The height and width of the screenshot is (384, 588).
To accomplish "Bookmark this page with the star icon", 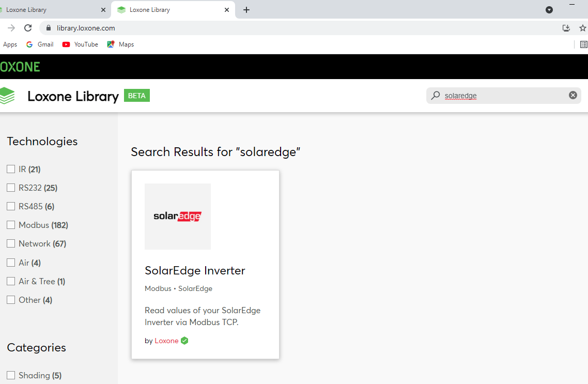I will pos(582,28).
